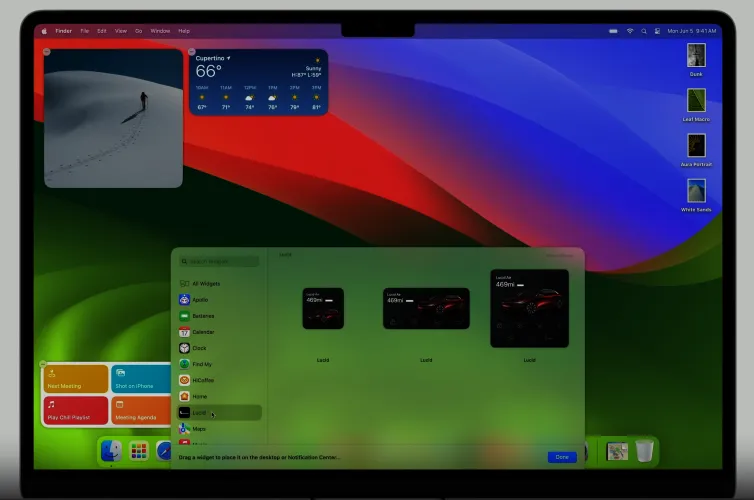Pick Find My from the widget sidebar

click(x=201, y=363)
